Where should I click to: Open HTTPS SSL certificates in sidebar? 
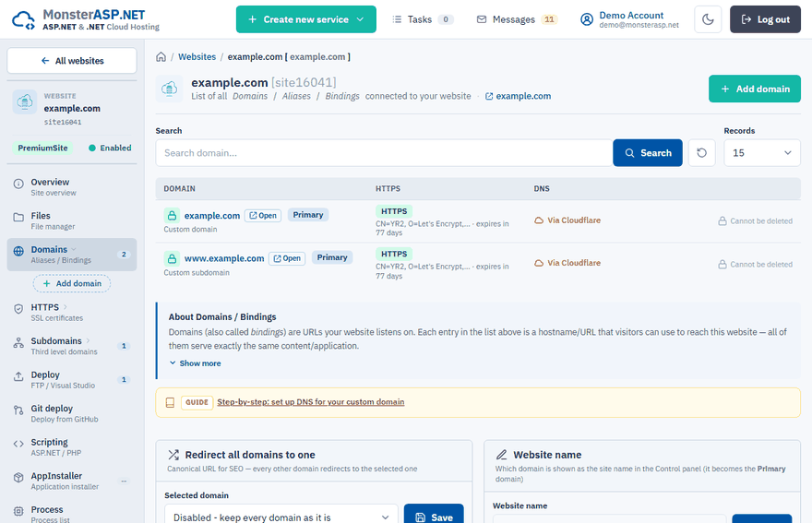coord(72,313)
